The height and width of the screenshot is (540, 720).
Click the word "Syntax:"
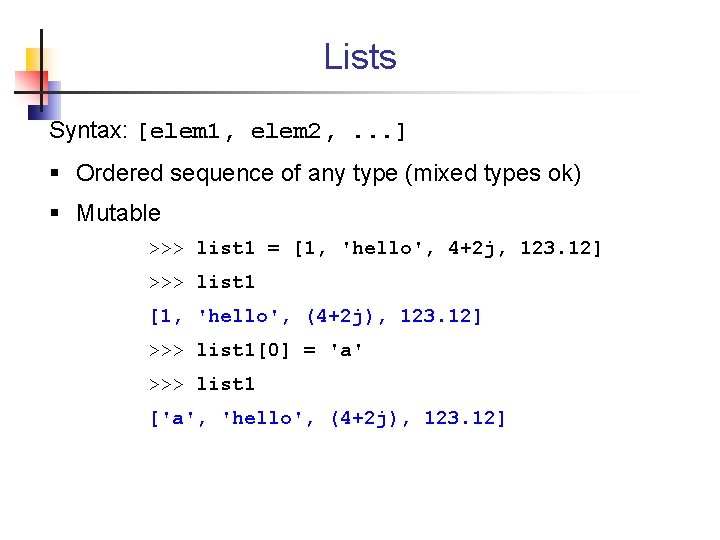(x=88, y=130)
